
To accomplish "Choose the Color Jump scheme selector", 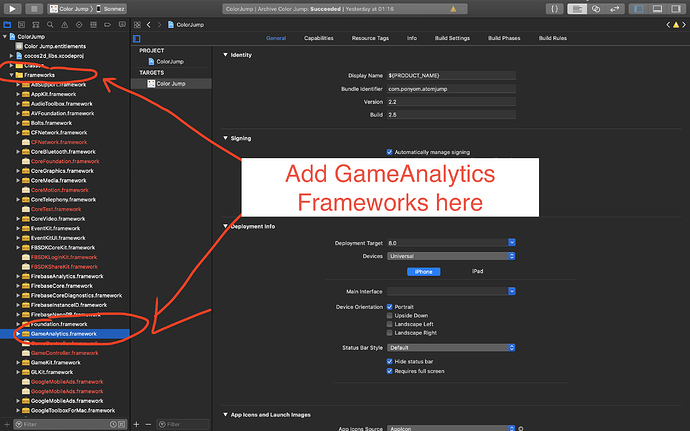I will pos(70,9).
